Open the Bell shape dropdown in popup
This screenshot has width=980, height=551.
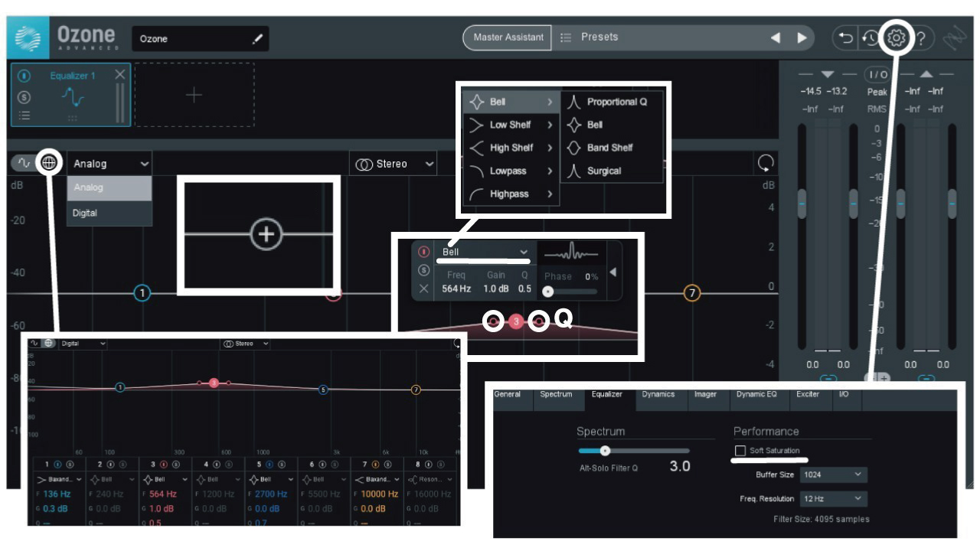tap(485, 252)
